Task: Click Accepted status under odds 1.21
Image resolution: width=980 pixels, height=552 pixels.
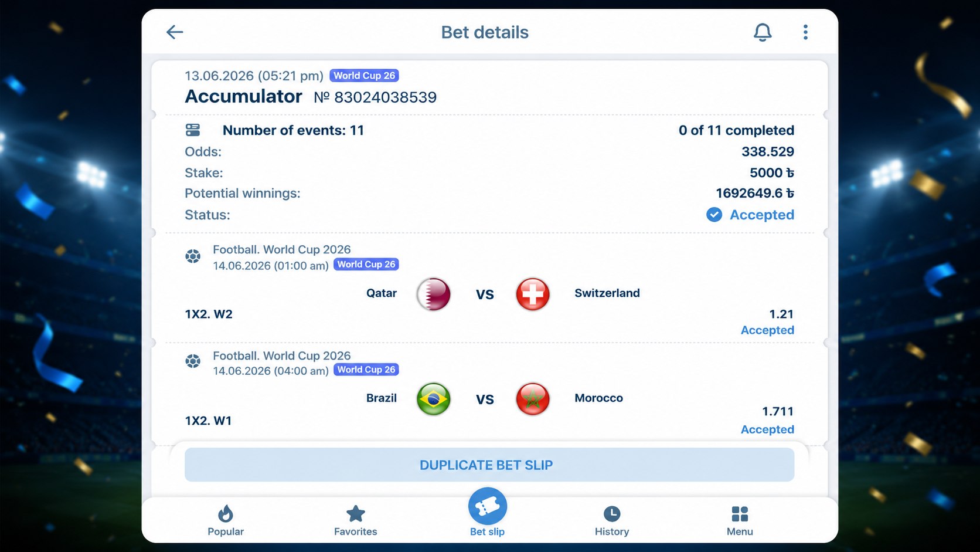Action: [x=767, y=330]
